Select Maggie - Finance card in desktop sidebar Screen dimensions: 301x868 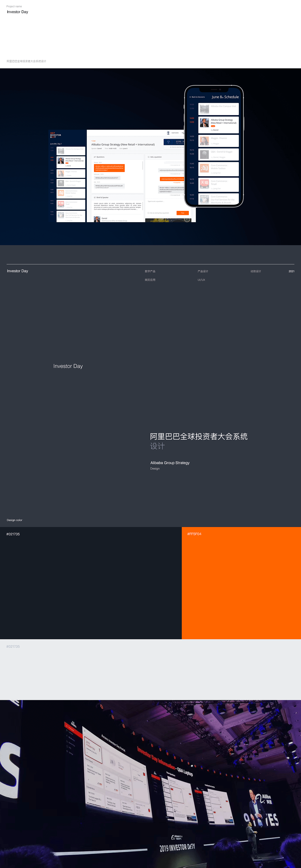71,173
